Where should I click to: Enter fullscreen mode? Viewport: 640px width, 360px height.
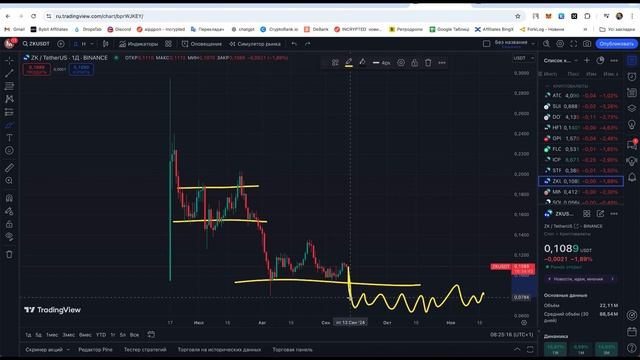click(573, 44)
